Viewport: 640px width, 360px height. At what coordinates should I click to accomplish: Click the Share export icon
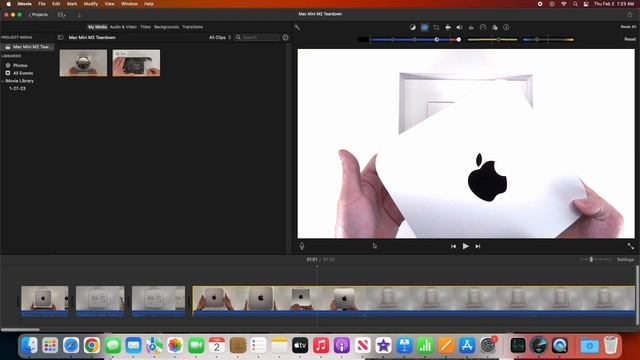pyautogui.click(x=629, y=14)
